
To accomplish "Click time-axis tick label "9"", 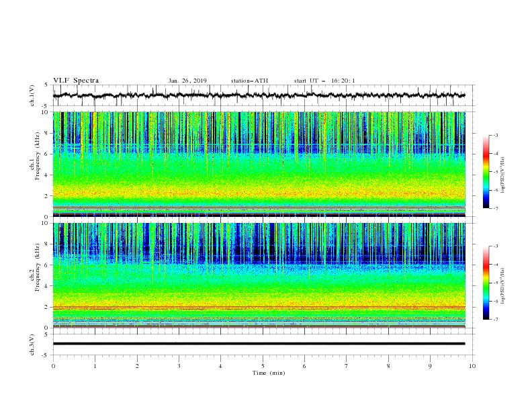I will pyautogui.click(x=430, y=366).
